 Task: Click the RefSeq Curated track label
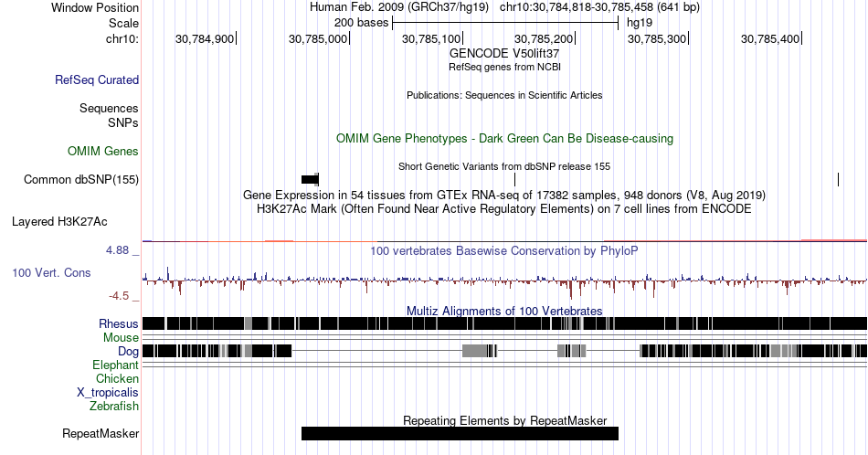96,79
